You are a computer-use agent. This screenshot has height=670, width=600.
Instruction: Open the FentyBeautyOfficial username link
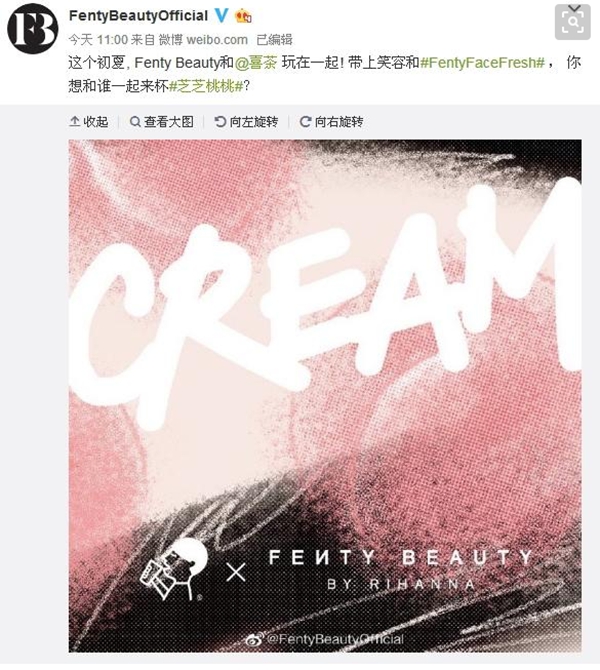click(x=138, y=16)
